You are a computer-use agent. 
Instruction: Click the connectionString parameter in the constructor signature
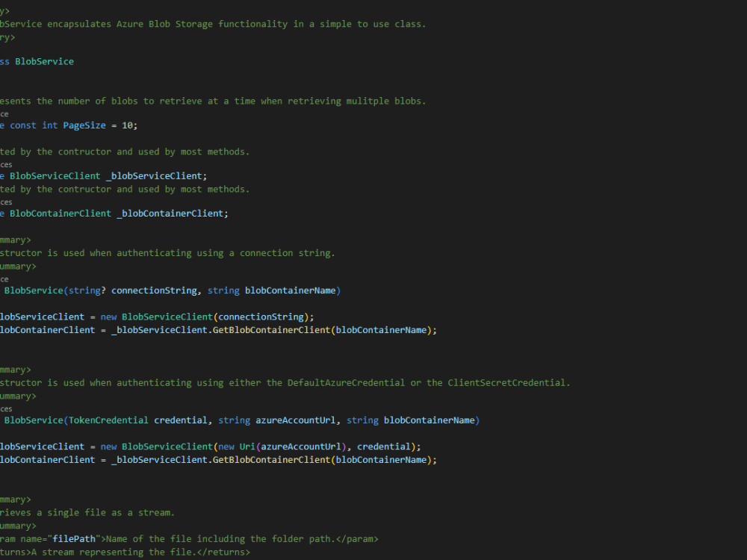coord(154,290)
